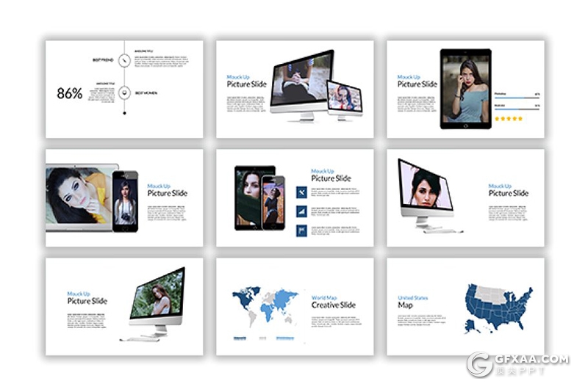588x392 pixels.
Task: Click the "World Map Creative Slide" title
Action: pos(333,302)
